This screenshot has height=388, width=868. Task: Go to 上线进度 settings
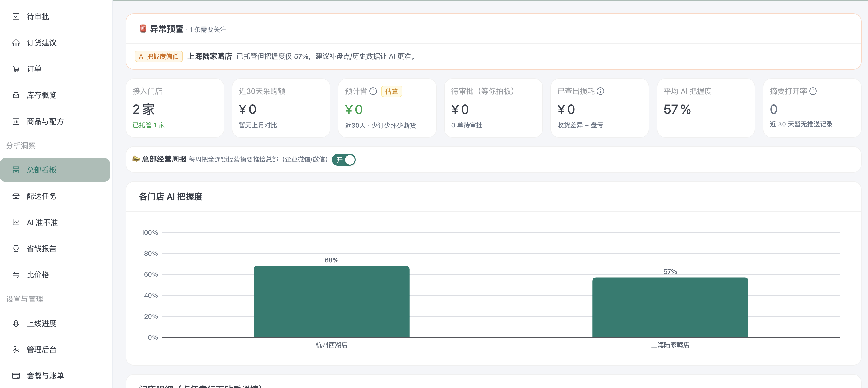click(x=55, y=323)
